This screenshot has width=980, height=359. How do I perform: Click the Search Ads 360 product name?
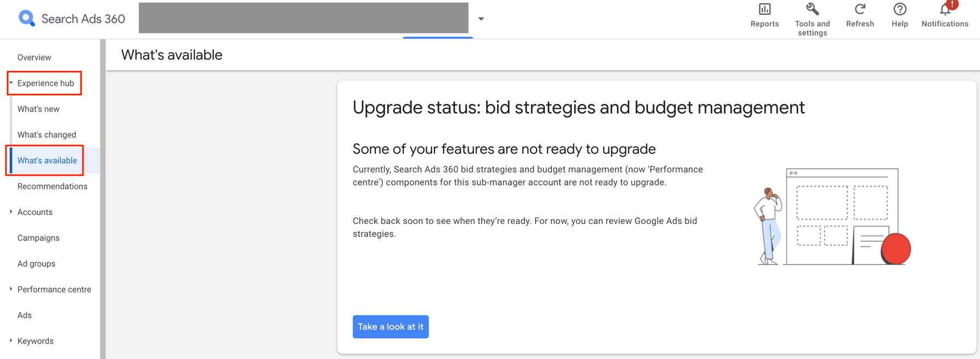tap(83, 19)
